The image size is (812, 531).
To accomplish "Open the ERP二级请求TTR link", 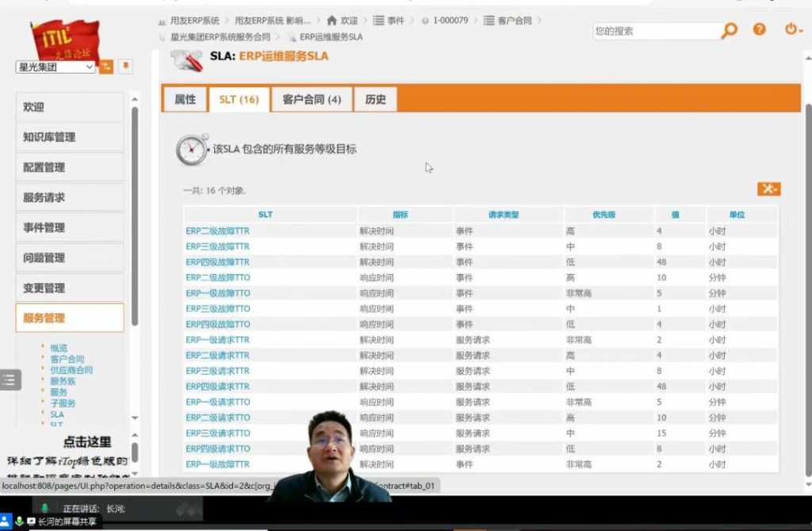I will point(217,355).
